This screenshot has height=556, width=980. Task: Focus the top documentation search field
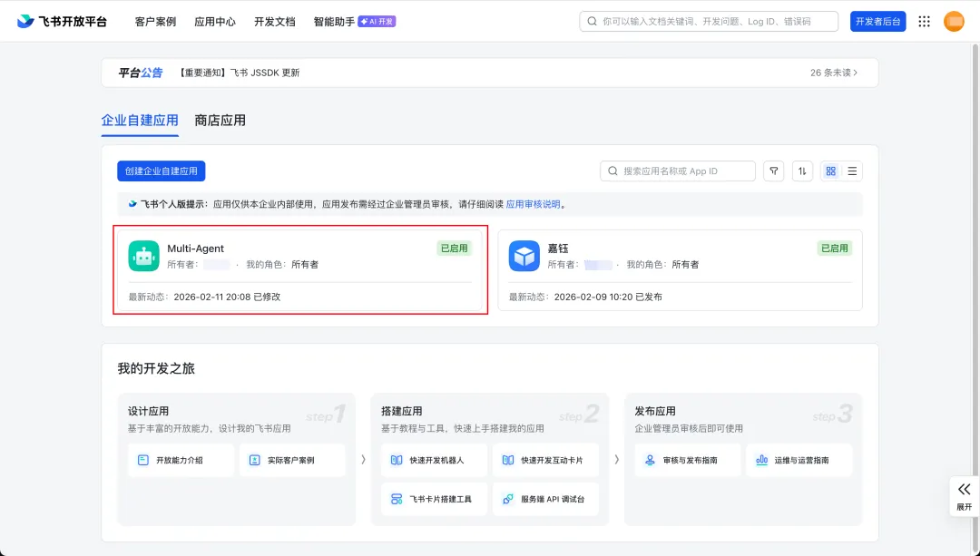(x=709, y=21)
